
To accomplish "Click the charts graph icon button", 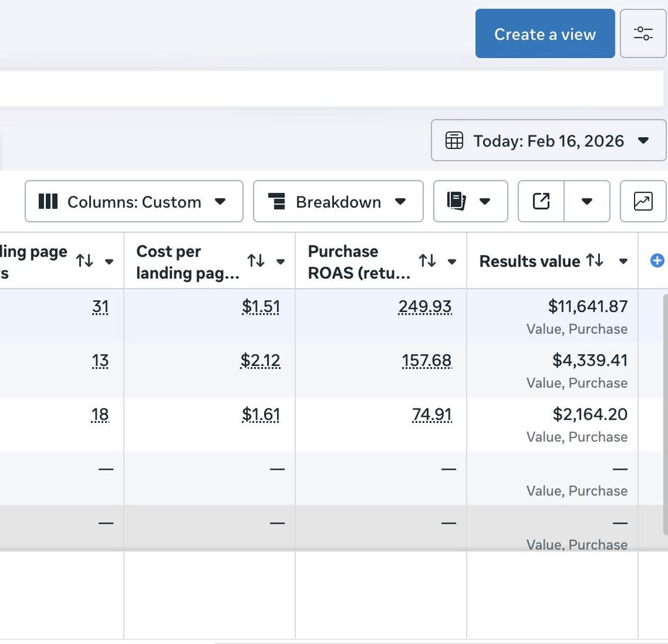I will [643, 201].
